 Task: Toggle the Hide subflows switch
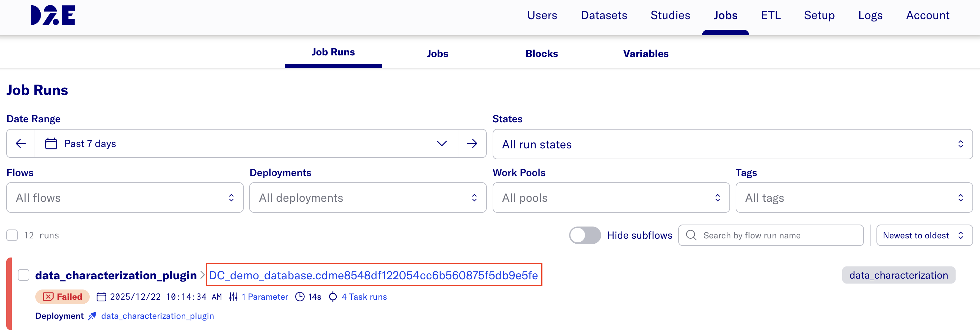[584, 235]
